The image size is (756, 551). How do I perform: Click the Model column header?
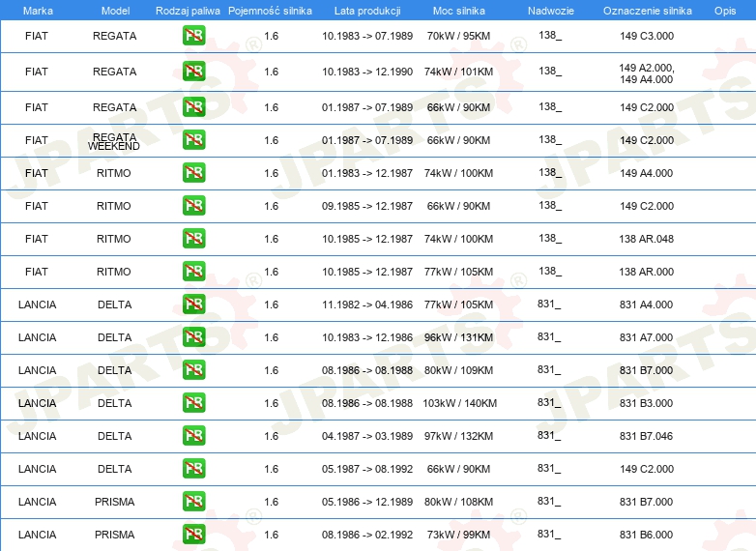[x=115, y=11]
